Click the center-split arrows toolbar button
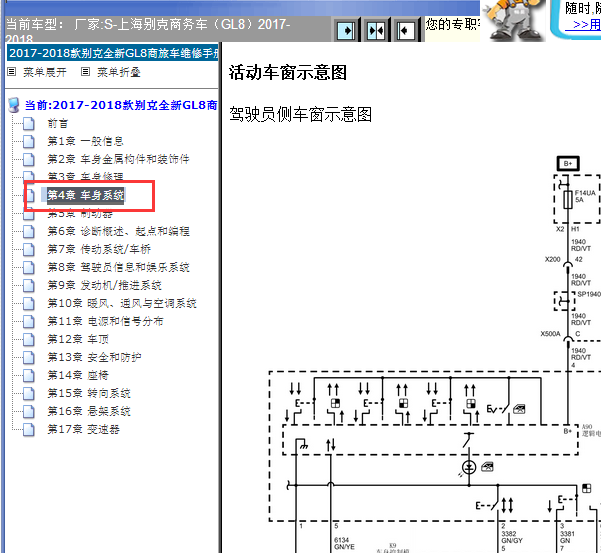This screenshot has width=601, height=553. 376,30
